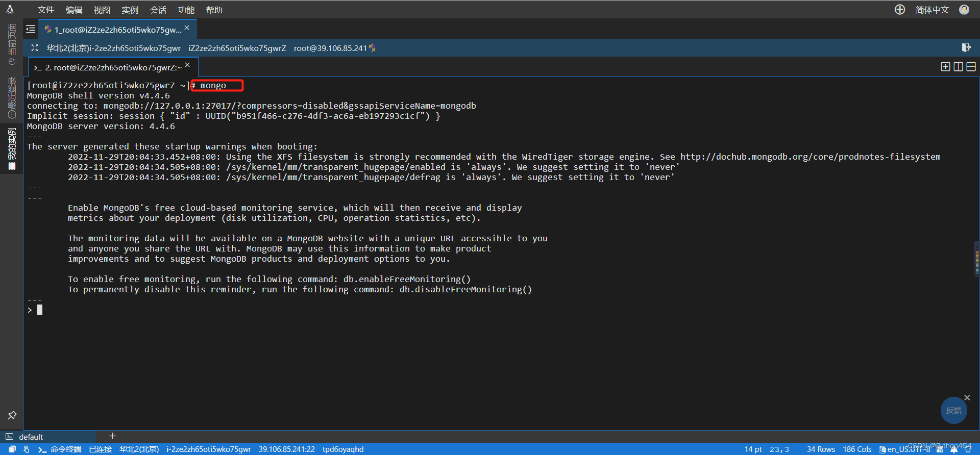Add a new profile with the plus button
Screen dimensions: 980x455
[x=112, y=436]
